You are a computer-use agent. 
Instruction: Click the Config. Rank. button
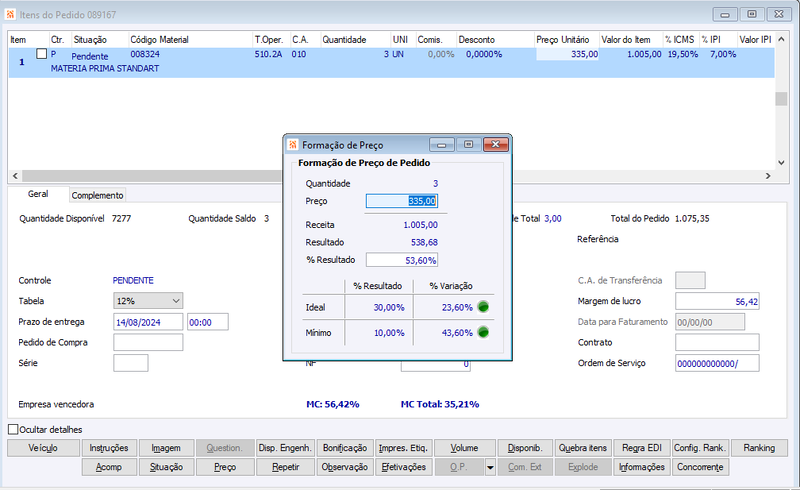pyautogui.click(x=700, y=448)
